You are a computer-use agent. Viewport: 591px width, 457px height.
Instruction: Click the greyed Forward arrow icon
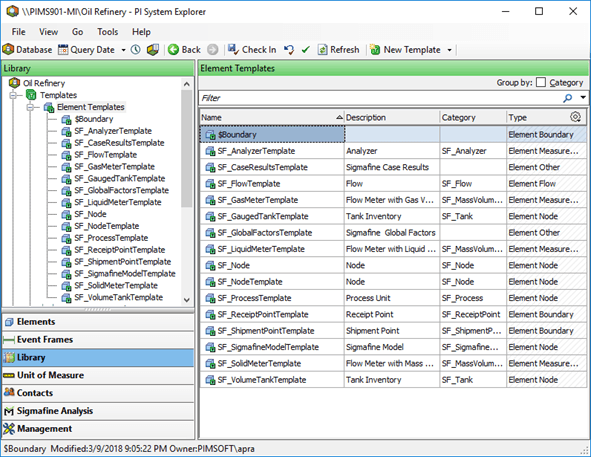(x=213, y=50)
